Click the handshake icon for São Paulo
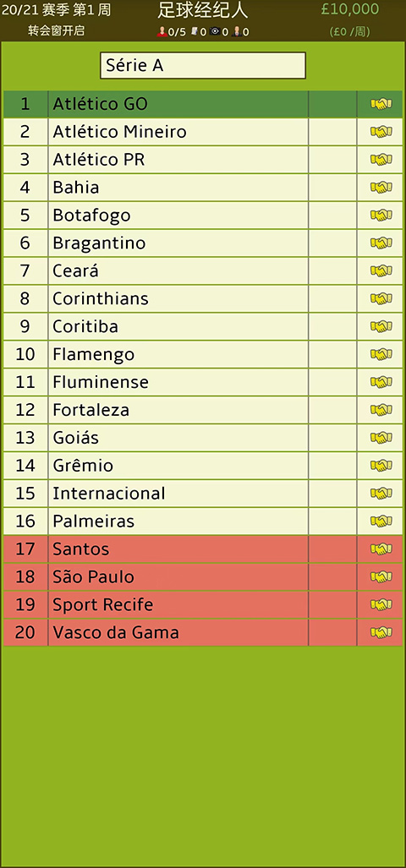The height and width of the screenshot is (868, 406). click(381, 576)
